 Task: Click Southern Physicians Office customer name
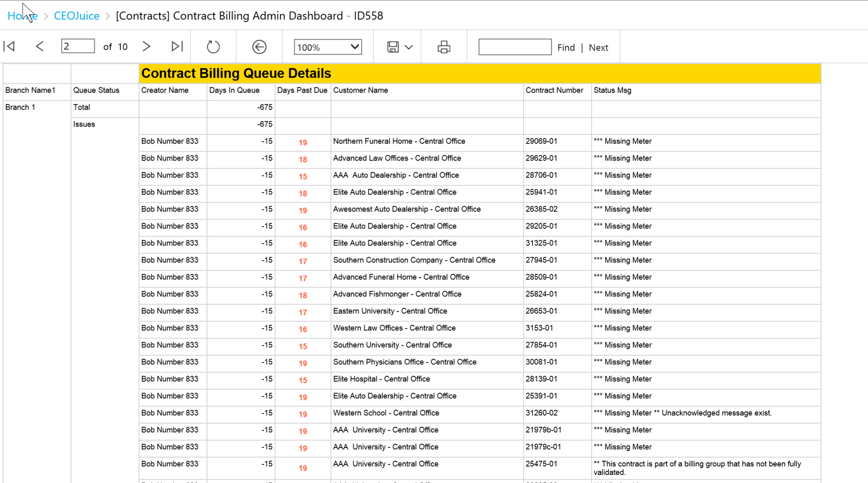pyautogui.click(x=405, y=362)
